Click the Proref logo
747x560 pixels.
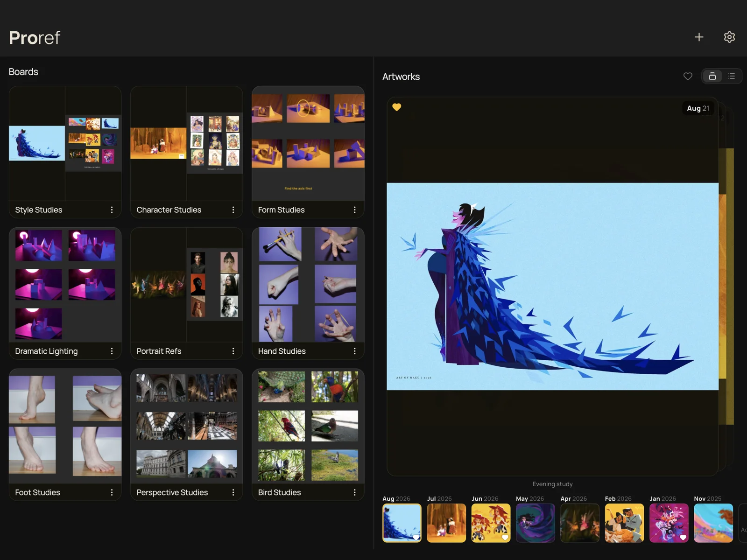(35, 38)
